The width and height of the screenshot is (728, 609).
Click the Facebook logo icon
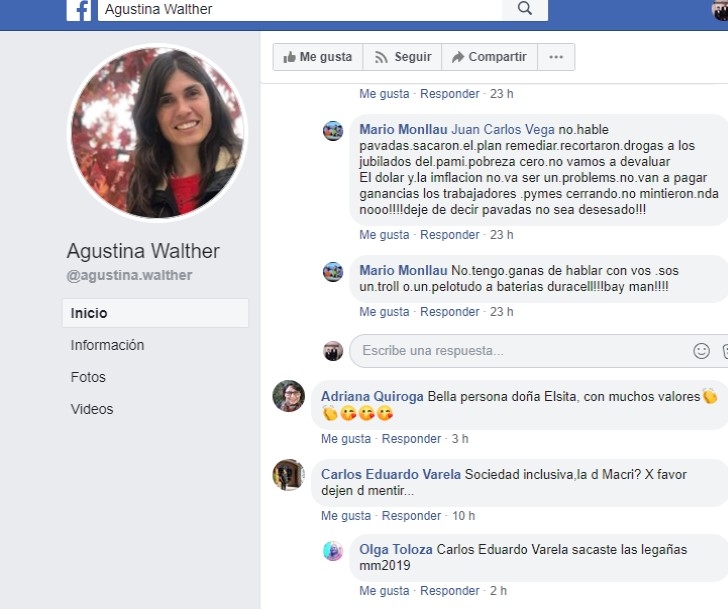coord(79,10)
